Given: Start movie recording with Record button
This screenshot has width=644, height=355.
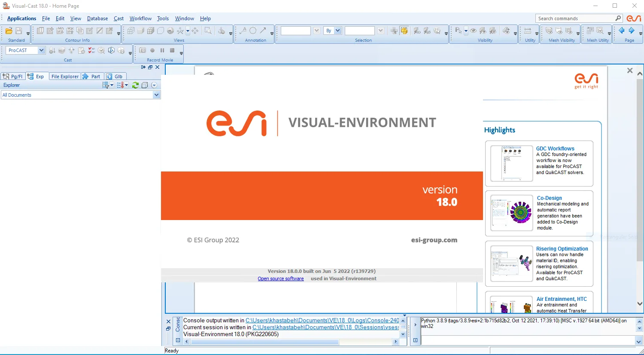Looking at the screenshot, I should [152, 51].
